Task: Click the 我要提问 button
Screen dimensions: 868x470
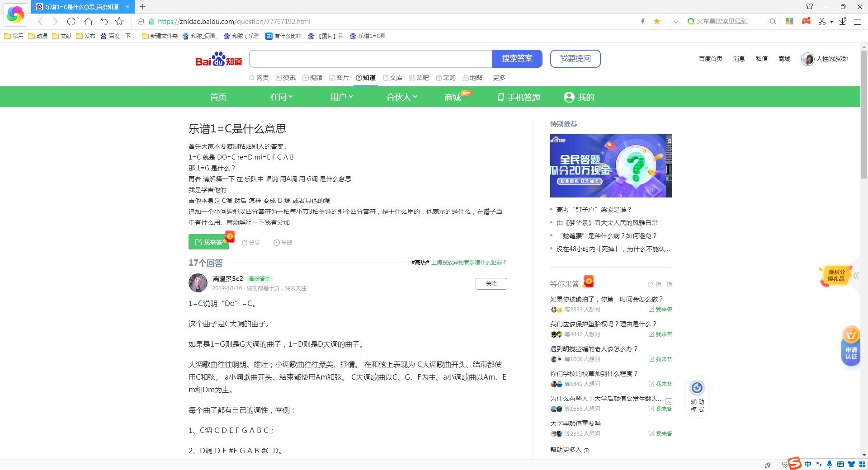Action: tap(575, 58)
